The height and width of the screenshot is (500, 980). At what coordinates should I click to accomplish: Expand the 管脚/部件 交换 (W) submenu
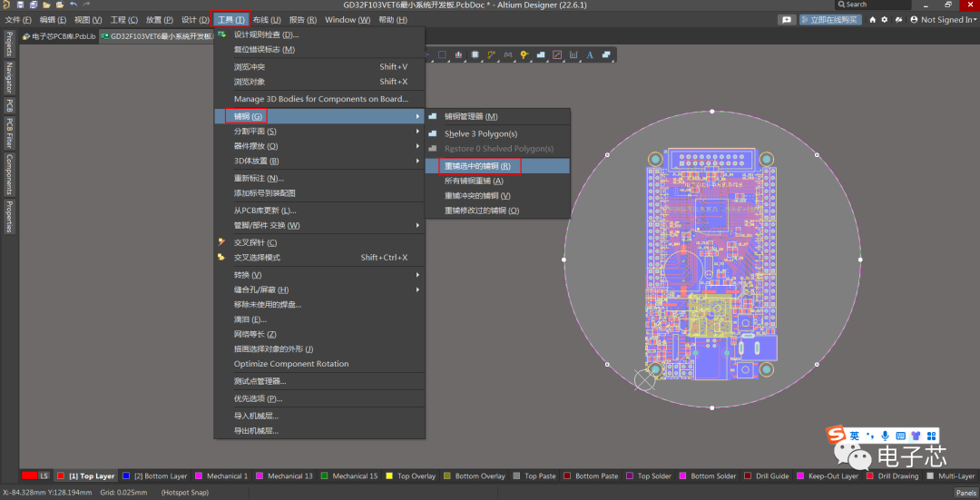(319, 225)
